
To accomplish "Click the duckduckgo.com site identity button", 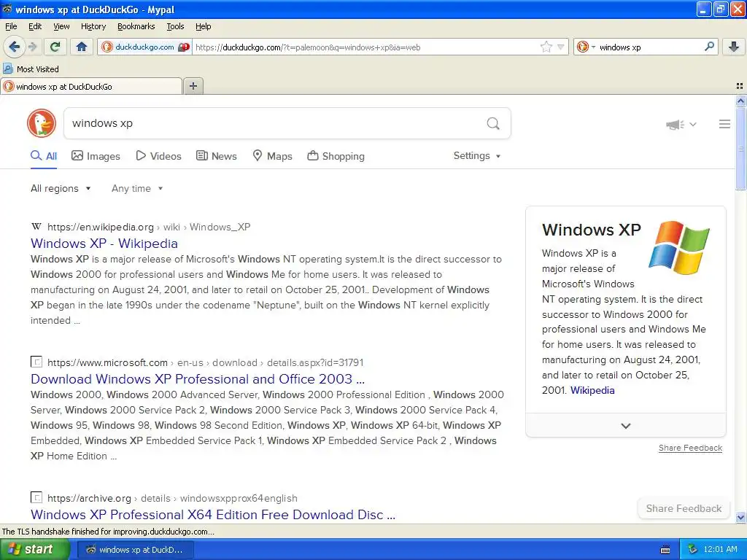I will pyautogui.click(x=144, y=47).
